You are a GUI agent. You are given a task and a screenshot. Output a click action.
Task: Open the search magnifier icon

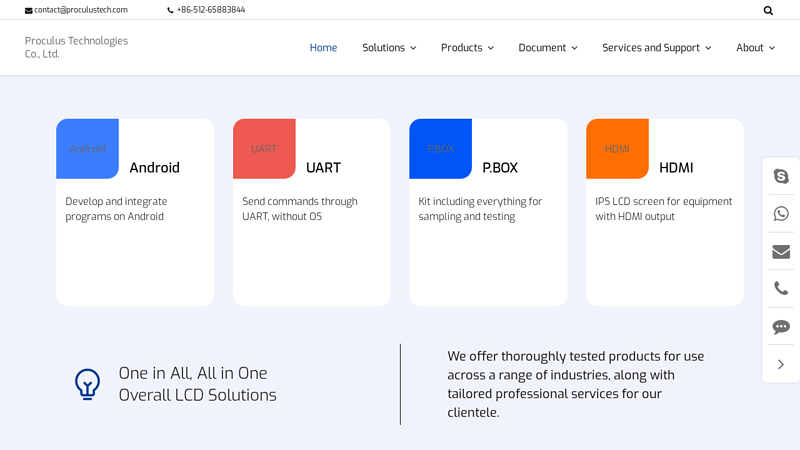(768, 10)
